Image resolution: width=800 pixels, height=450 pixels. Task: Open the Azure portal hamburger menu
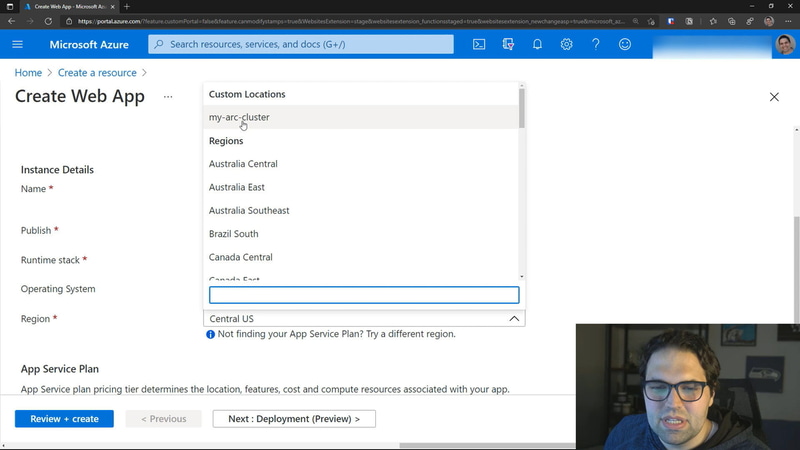point(17,44)
